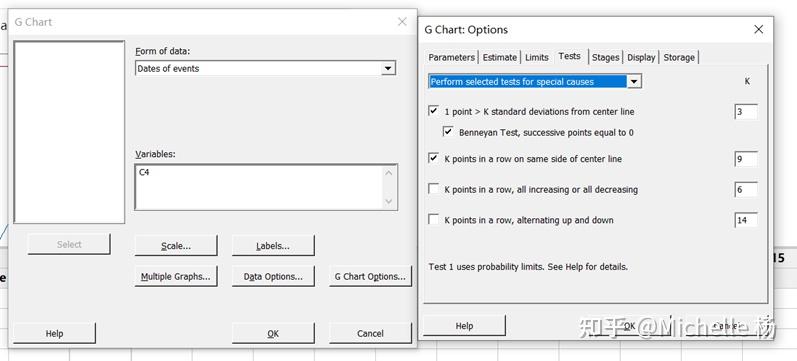Switch to the Stages tab
This screenshot has width=797, height=361.
coord(605,57)
